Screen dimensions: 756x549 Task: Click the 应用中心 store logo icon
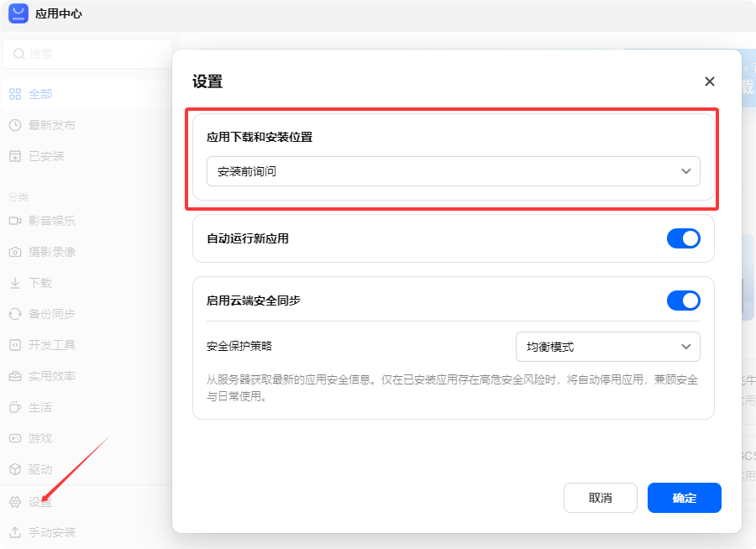pyautogui.click(x=18, y=13)
